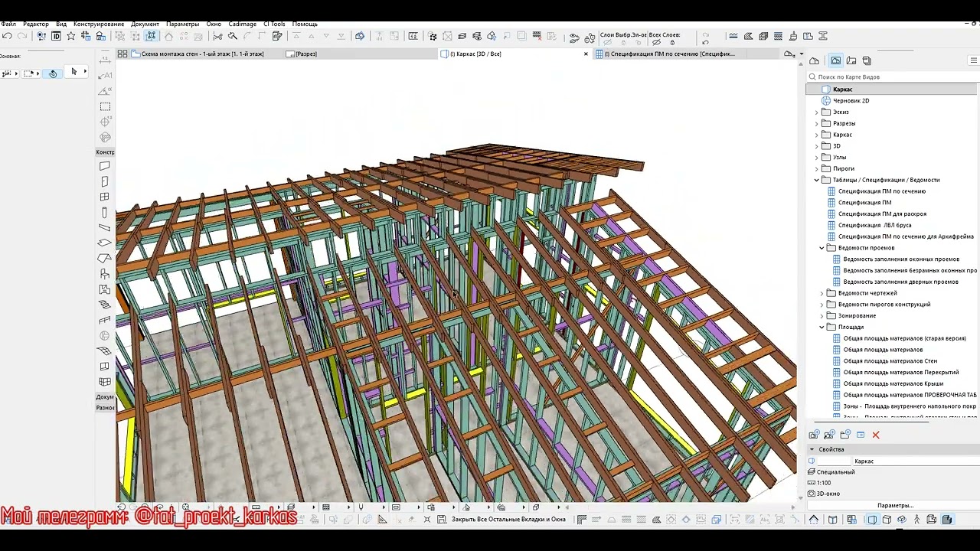Open the CI Tools menu
The width and height of the screenshot is (980, 551).
[274, 24]
